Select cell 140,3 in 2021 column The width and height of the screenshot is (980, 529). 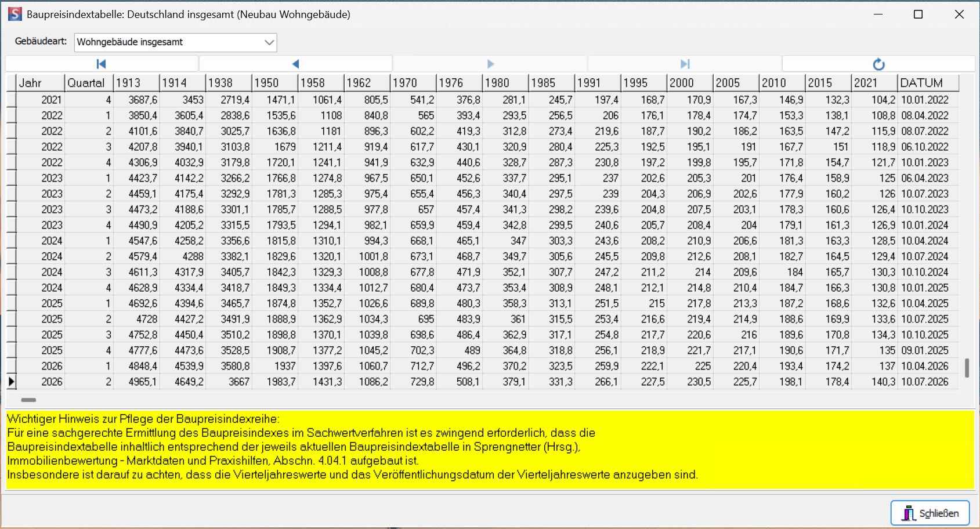874,382
